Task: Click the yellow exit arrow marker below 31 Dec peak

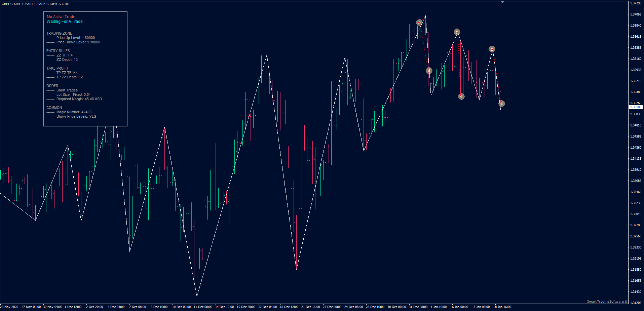Action: point(429,71)
